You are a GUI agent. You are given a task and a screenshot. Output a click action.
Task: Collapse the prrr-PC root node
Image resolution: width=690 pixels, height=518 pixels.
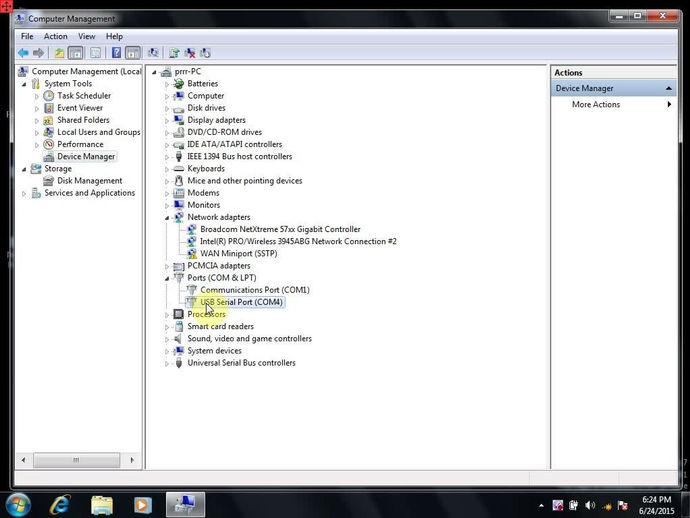pos(154,72)
